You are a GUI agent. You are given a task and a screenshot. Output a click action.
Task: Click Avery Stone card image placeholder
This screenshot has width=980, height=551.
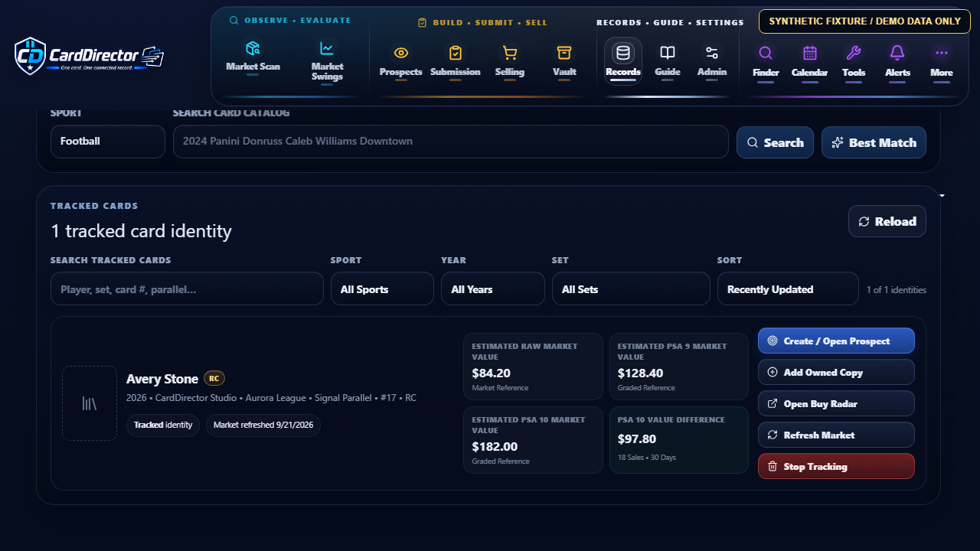coord(90,403)
